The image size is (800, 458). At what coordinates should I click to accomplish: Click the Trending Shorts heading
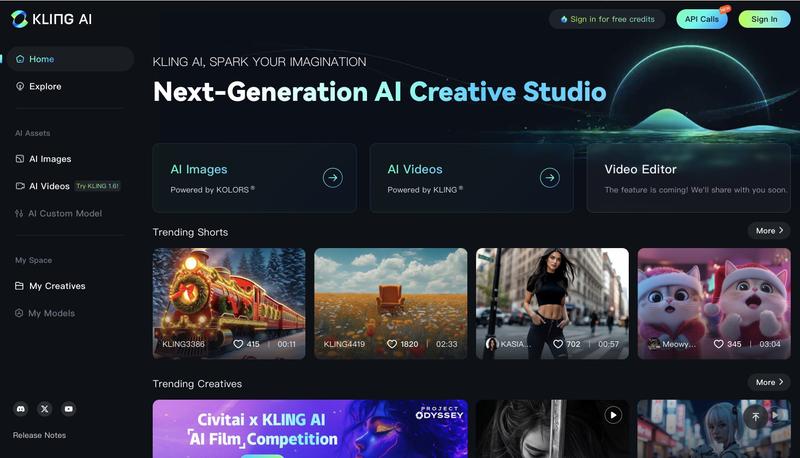click(190, 232)
